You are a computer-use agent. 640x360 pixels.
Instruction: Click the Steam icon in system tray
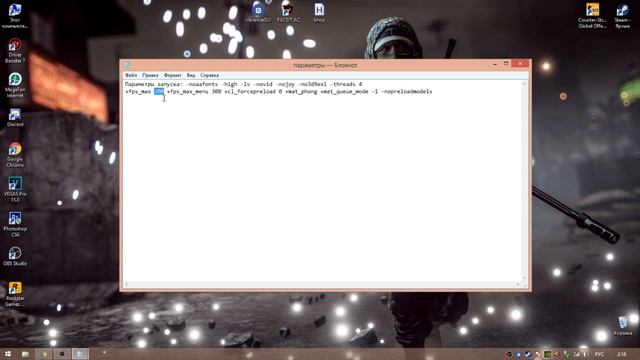coord(528,354)
